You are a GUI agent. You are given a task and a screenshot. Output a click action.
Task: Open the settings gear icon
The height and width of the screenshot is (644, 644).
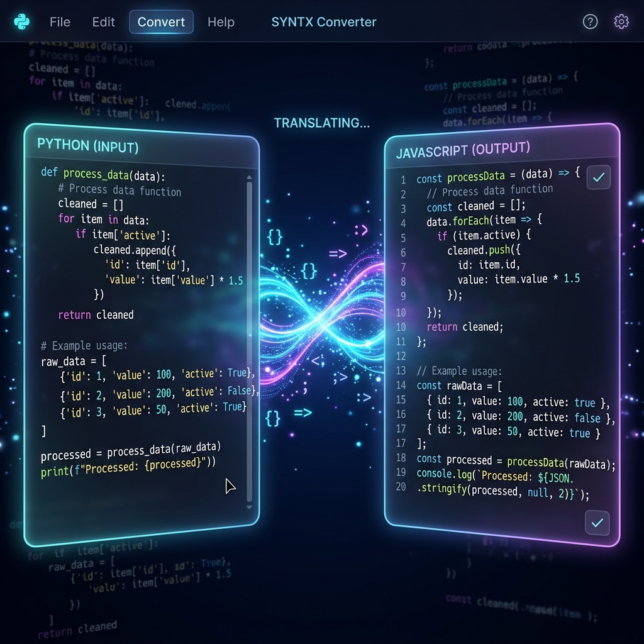(621, 21)
